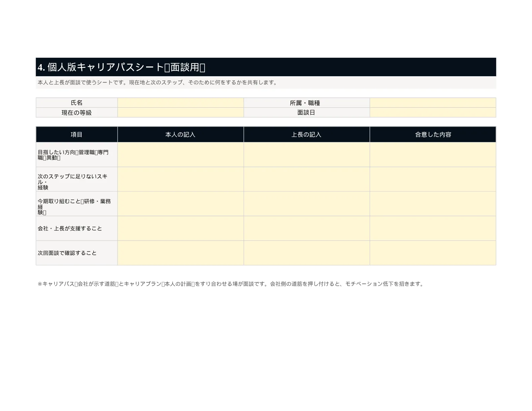Select the 氏名 label cell
Screen dimensions: 532x411
[x=77, y=103]
